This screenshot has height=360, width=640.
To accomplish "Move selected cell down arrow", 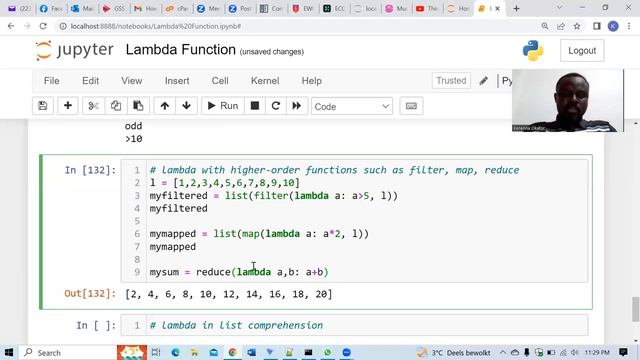I will point(187,106).
